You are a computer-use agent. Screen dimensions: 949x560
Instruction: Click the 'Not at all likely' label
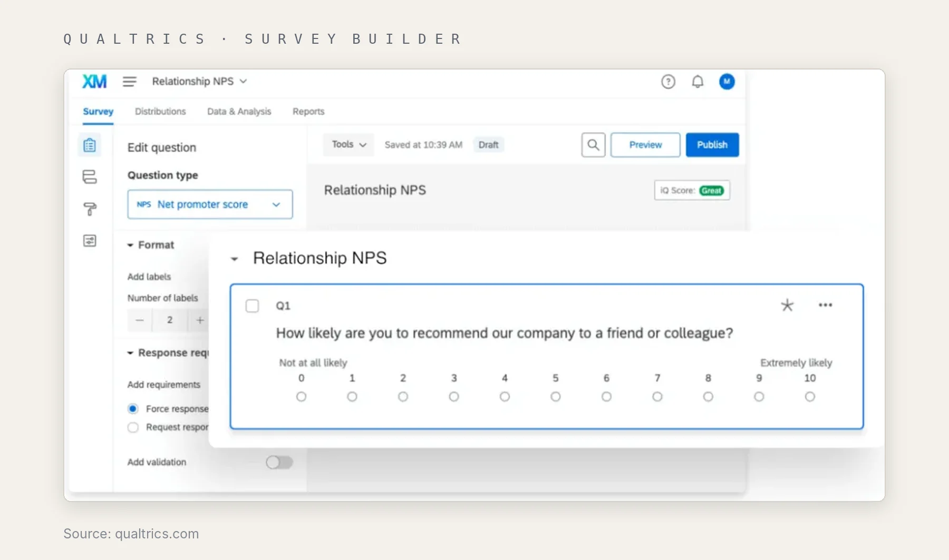pyautogui.click(x=313, y=363)
